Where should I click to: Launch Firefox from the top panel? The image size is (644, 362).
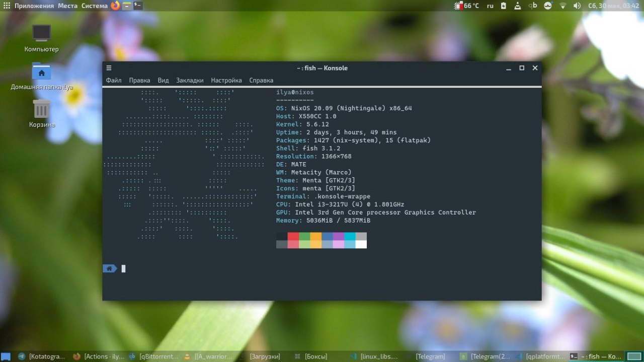[115, 6]
